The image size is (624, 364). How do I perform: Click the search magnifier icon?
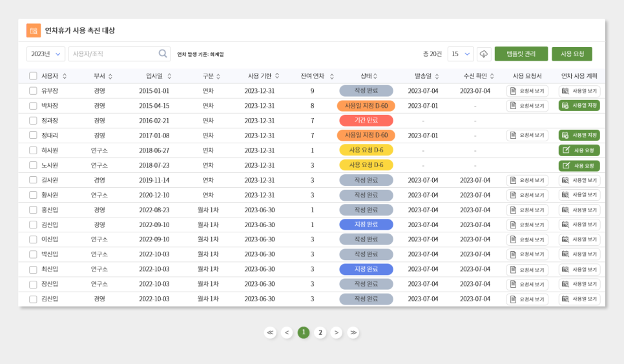pyautogui.click(x=163, y=54)
